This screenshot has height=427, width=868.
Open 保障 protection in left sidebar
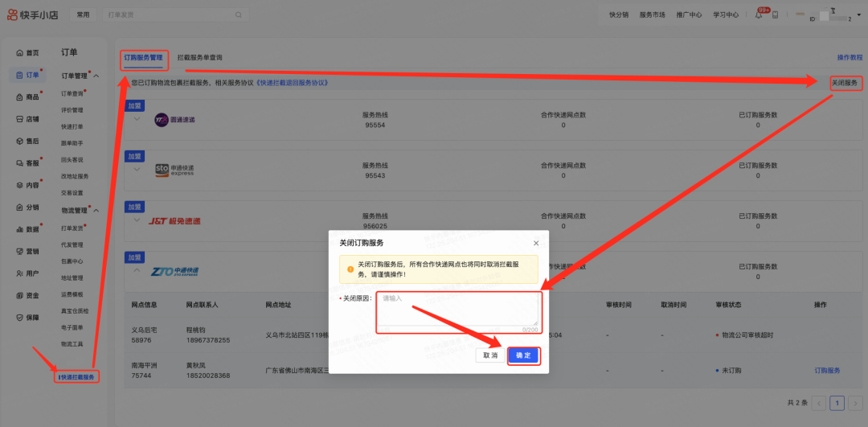27,317
